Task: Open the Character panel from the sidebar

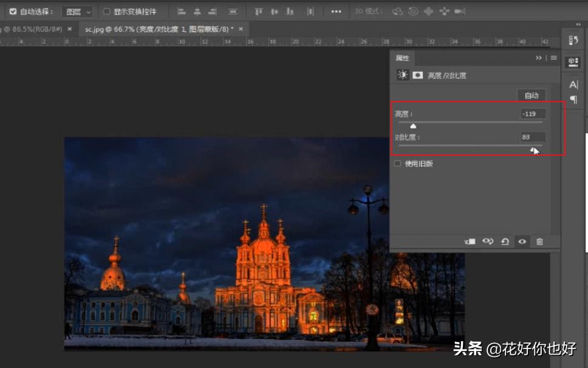Action: click(573, 85)
